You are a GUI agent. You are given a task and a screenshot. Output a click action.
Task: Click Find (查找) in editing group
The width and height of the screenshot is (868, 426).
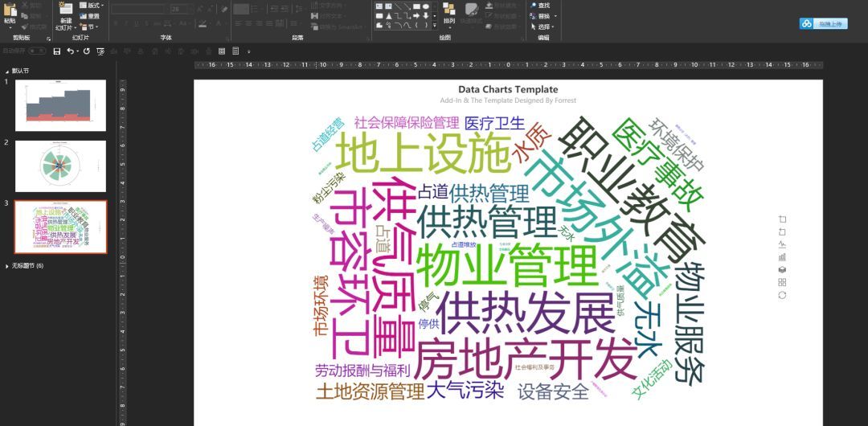[x=540, y=5]
